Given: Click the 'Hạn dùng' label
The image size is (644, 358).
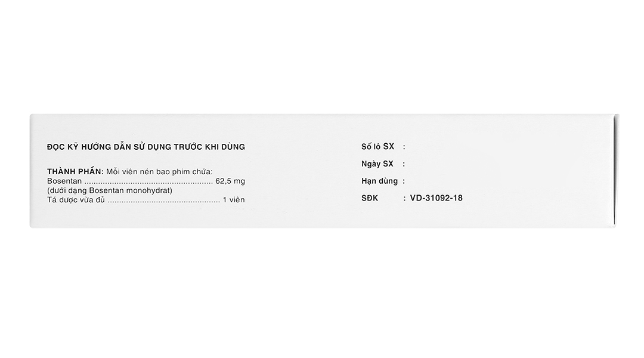Looking at the screenshot, I should (x=379, y=181).
